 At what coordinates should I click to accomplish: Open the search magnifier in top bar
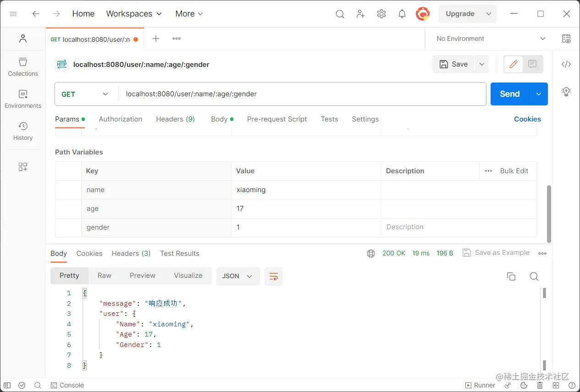(340, 14)
